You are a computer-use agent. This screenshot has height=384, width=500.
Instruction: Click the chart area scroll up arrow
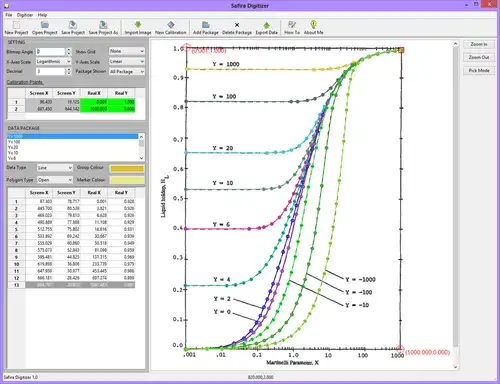point(456,44)
